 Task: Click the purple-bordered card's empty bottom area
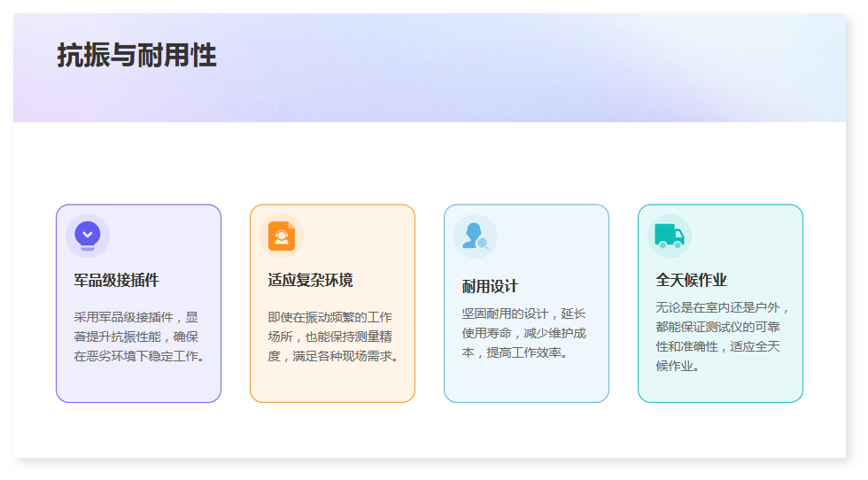(x=138, y=384)
